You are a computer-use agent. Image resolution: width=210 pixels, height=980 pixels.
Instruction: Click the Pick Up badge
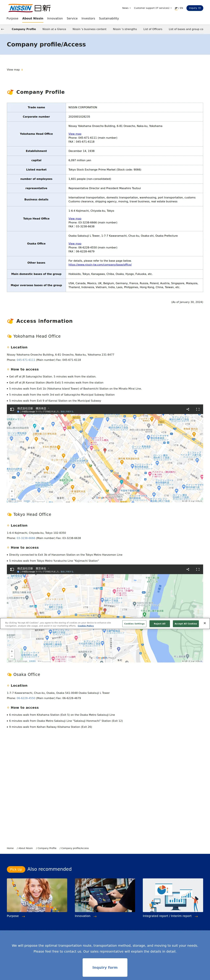coord(16,869)
